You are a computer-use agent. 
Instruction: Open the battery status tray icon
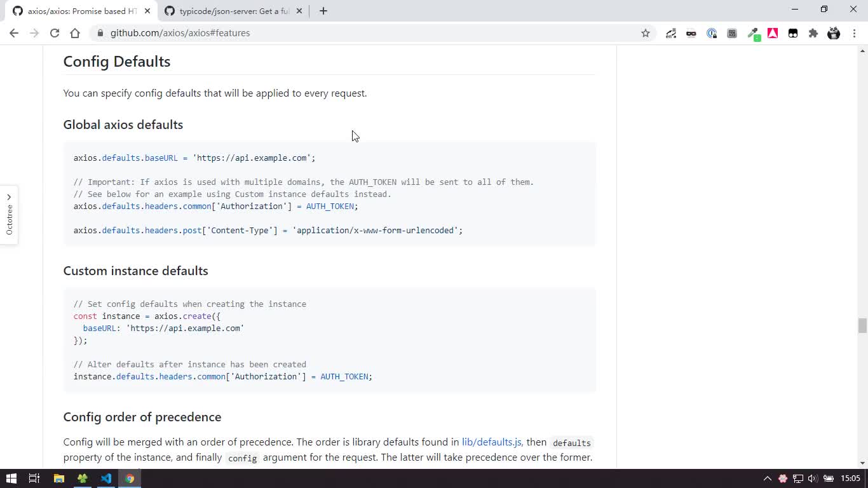[x=829, y=478]
